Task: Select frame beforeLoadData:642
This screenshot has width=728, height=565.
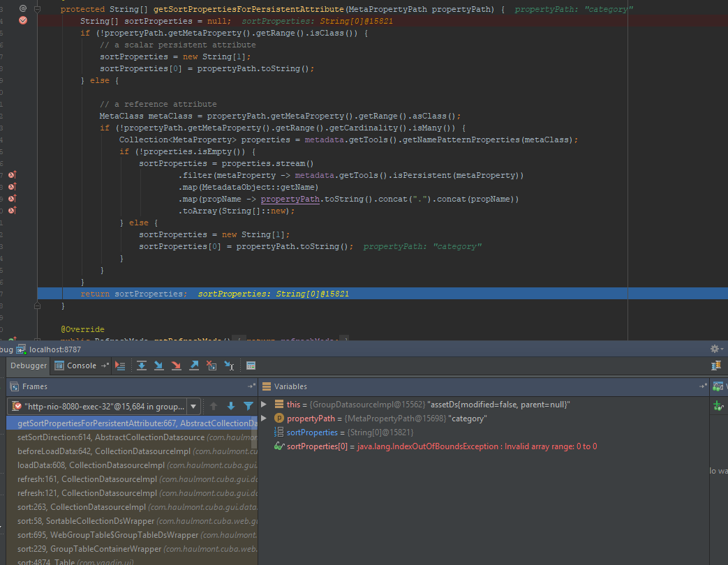Action: 131,451
